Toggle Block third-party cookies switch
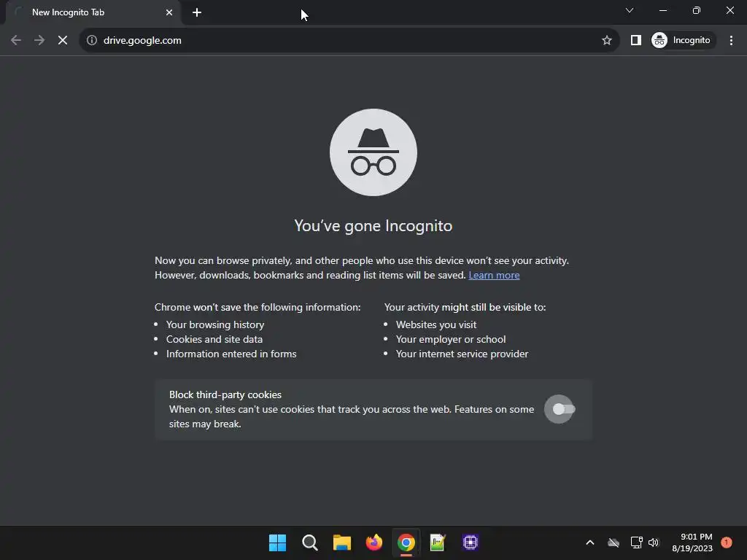 564,409
